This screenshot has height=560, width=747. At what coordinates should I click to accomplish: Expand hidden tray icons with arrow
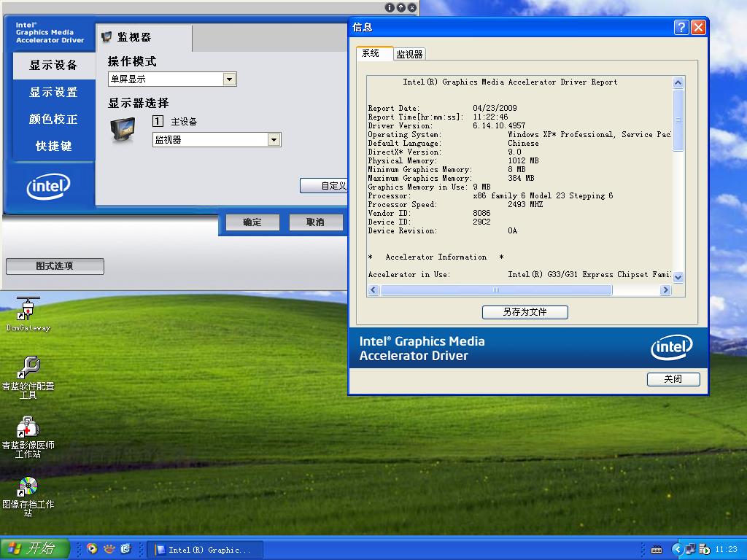coord(676,550)
